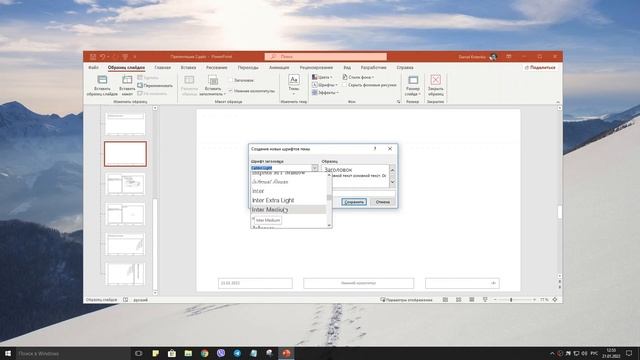Collapse the ribbon with chevron
This screenshot has height=360, width=640.
pyautogui.click(x=558, y=102)
